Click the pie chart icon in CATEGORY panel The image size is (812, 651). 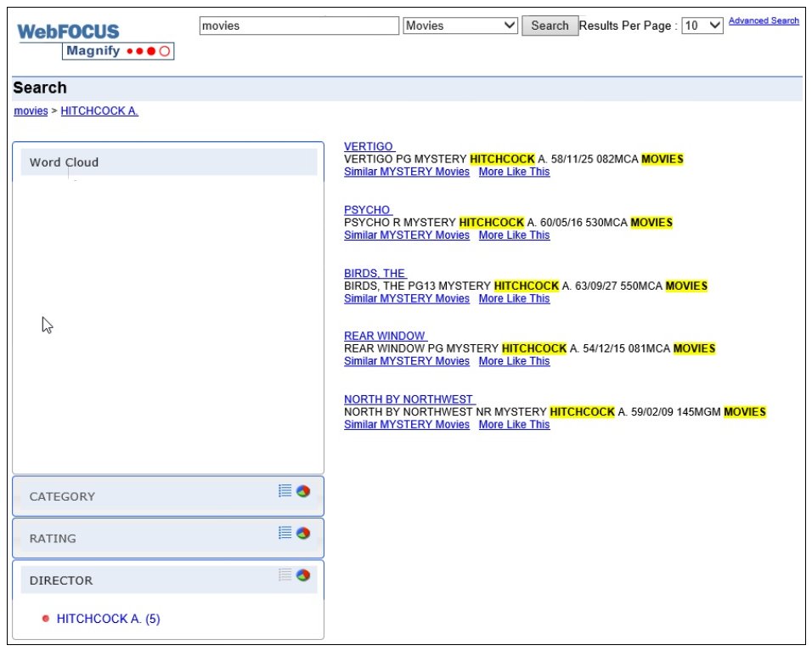303,490
